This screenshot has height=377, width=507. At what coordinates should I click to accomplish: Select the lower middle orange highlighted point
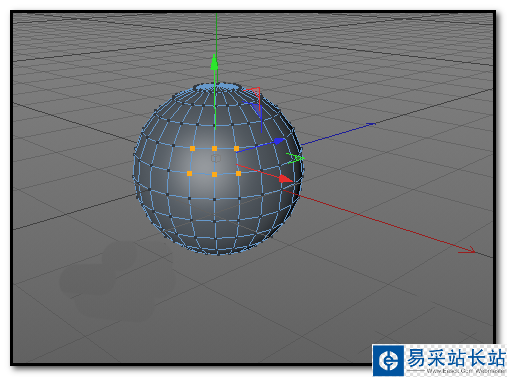(x=214, y=174)
